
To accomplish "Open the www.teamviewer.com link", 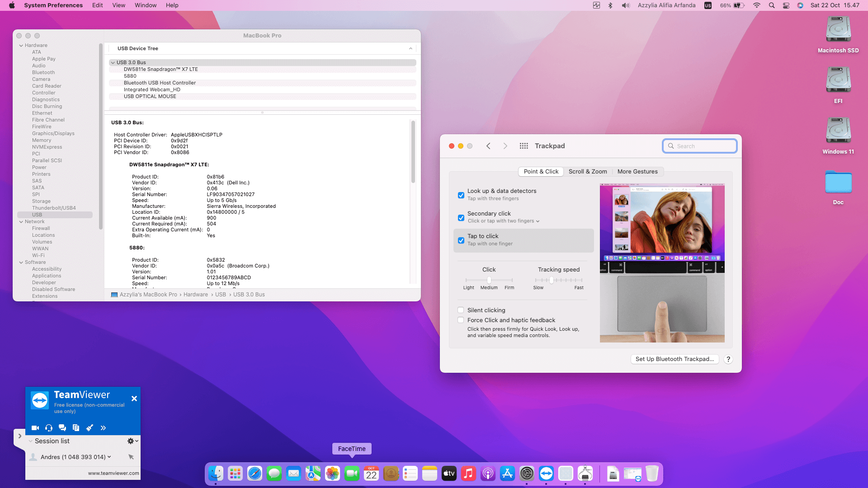I will click(x=113, y=473).
